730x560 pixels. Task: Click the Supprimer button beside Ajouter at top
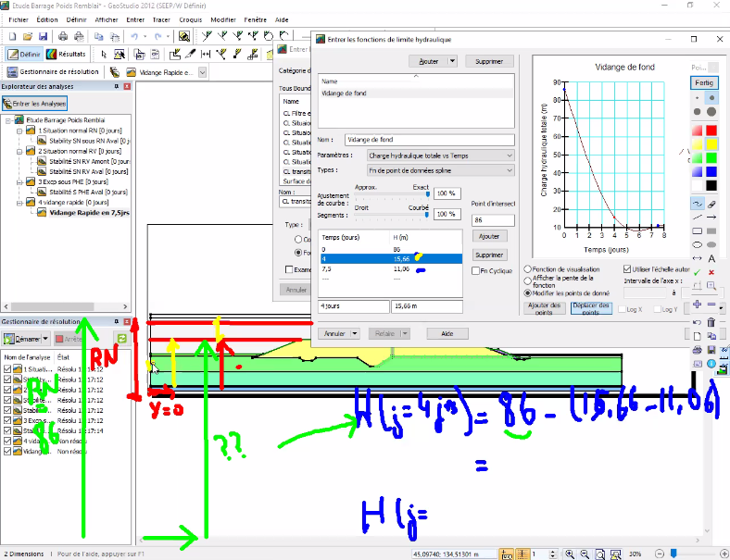(x=489, y=61)
